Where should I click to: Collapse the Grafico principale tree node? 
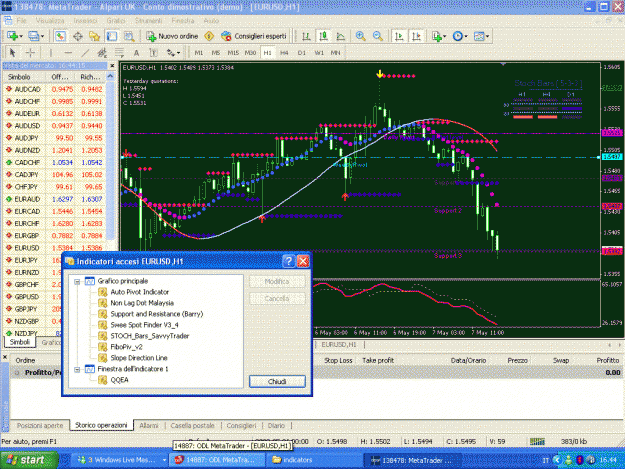[x=77, y=281]
